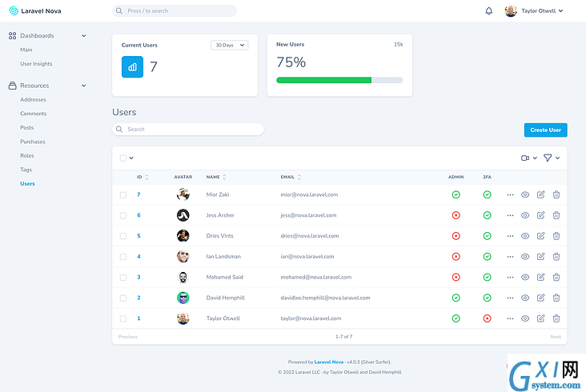
Task: Click the magnifier icon in the global search bar
Action: 119,11
